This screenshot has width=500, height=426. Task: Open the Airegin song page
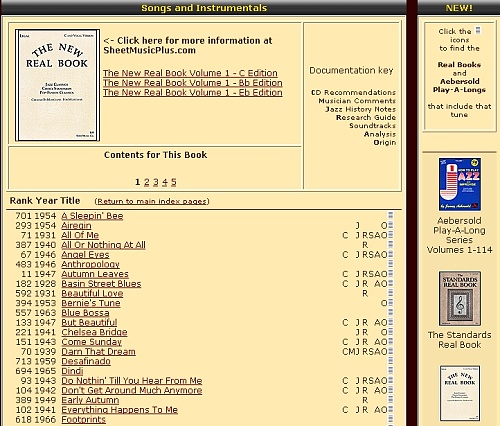click(x=76, y=226)
